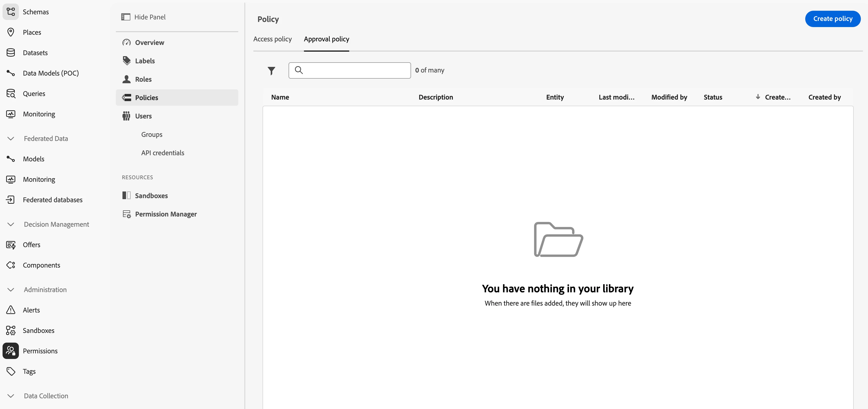The image size is (868, 409).
Task: Click the Create policy button
Action: click(832, 19)
